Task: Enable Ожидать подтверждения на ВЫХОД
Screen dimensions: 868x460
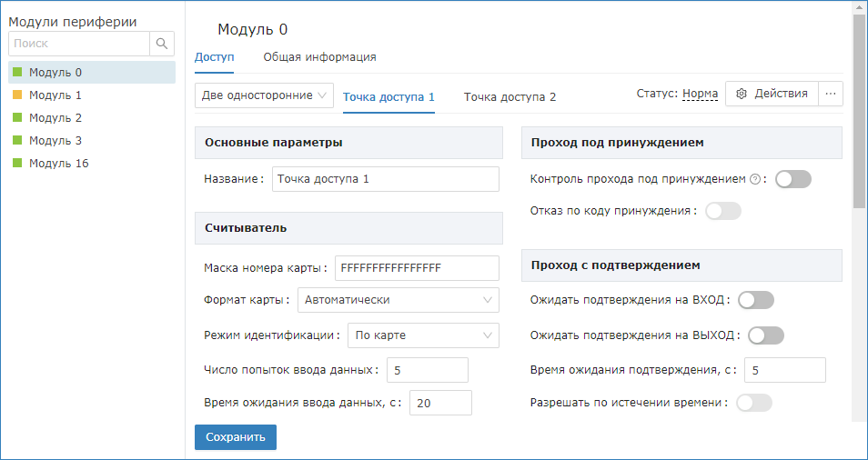Action: click(x=765, y=335)
